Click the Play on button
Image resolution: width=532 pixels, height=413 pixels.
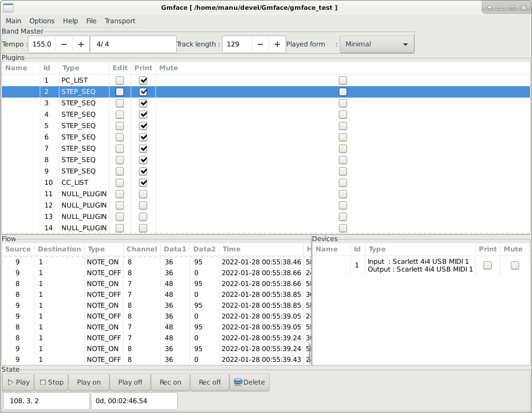coord(88,383)
